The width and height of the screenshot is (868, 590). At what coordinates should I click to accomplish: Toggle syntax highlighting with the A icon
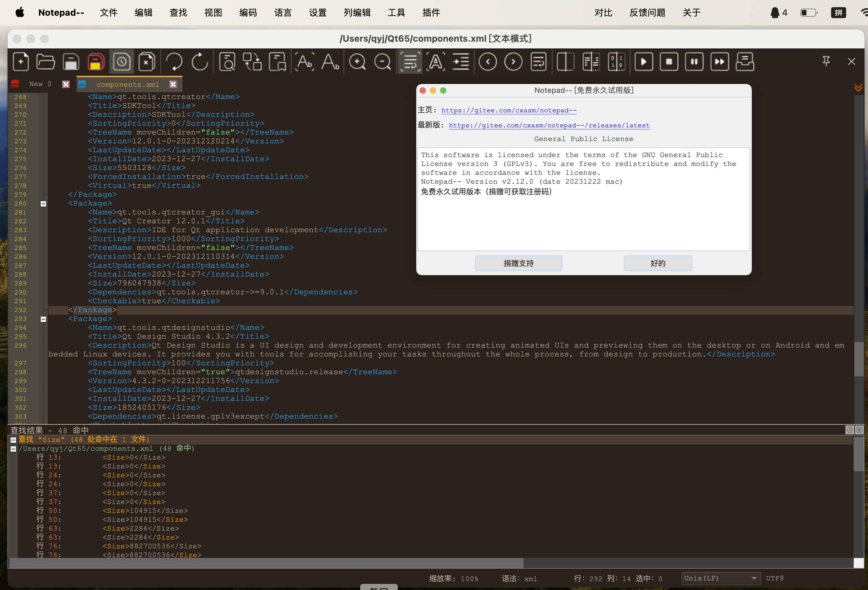[x=435, y=61]
